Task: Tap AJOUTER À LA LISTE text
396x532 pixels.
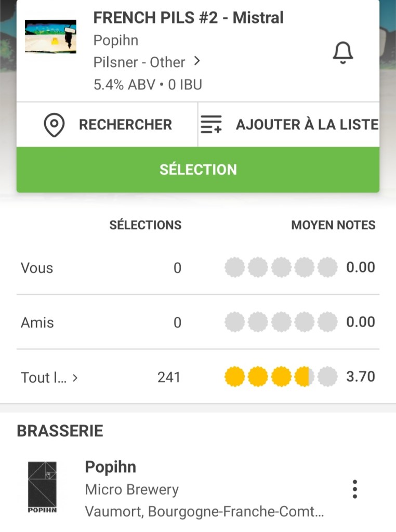Action: tap(307, 125)
